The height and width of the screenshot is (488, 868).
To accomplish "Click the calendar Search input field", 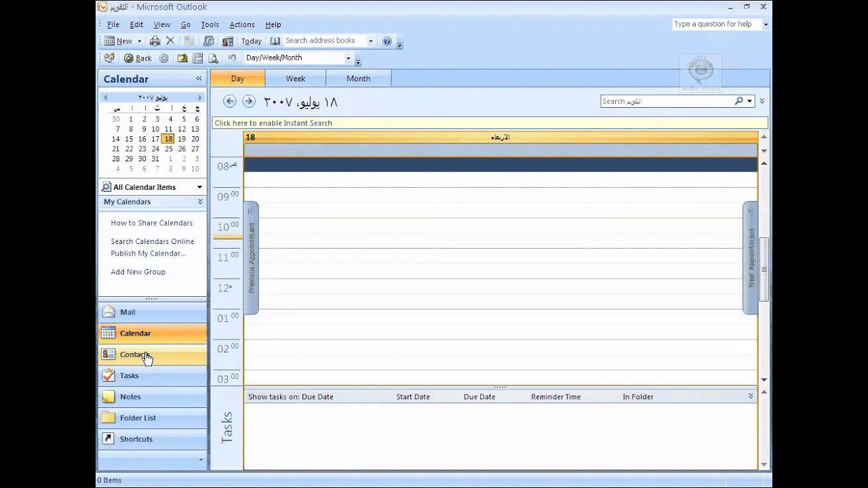I will click(667, 101).
